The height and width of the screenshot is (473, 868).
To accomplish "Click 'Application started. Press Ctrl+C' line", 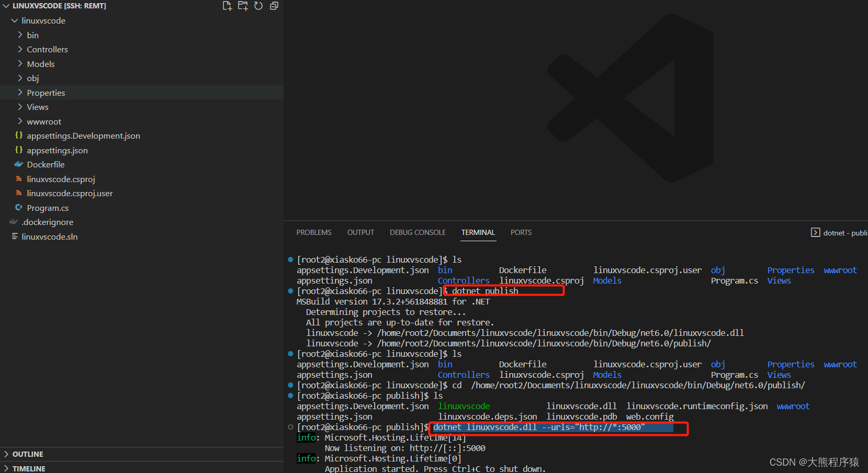I will 435,469.
